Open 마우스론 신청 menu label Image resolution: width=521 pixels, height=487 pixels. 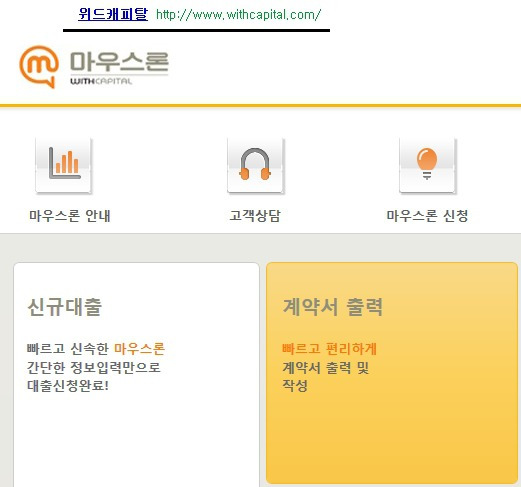click(x=427, y=216)
